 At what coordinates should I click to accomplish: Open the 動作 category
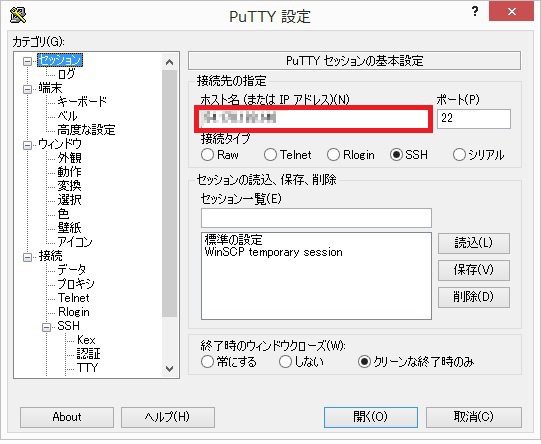69,172
